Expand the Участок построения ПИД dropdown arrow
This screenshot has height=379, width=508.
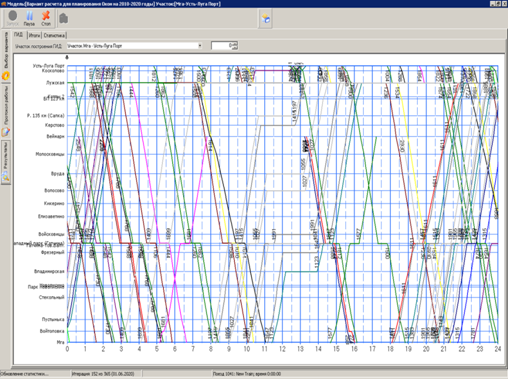[200, 46]
